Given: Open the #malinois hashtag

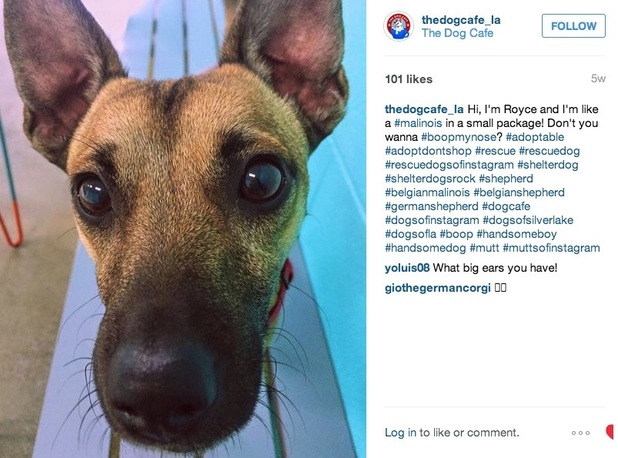Looking at the screenshot, I should tap(418, 123).
